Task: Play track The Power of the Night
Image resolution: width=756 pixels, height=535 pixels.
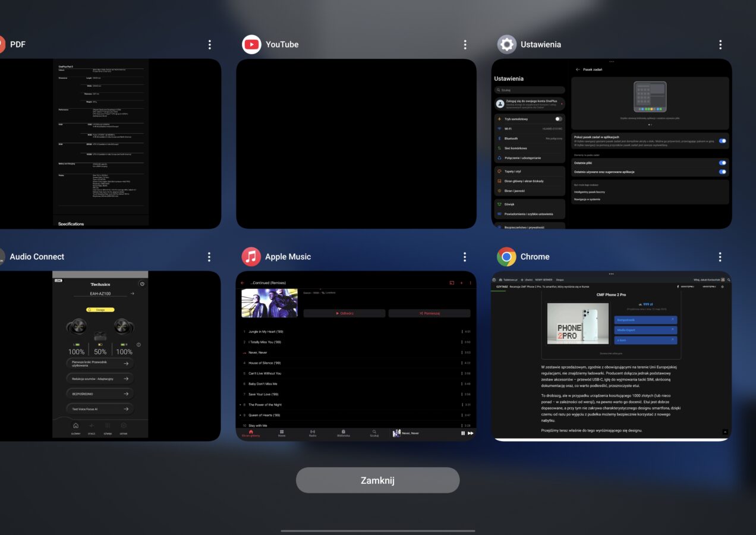Action: [356, 405]
